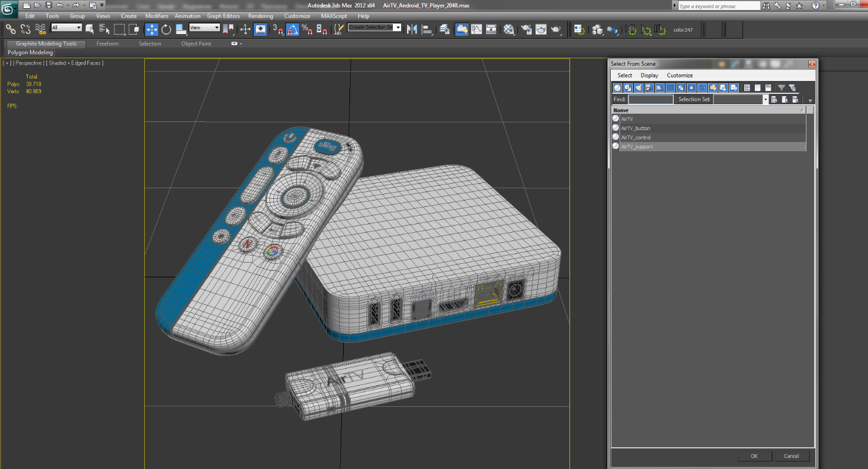Click the keyword search box

click(x=718, y=6)
